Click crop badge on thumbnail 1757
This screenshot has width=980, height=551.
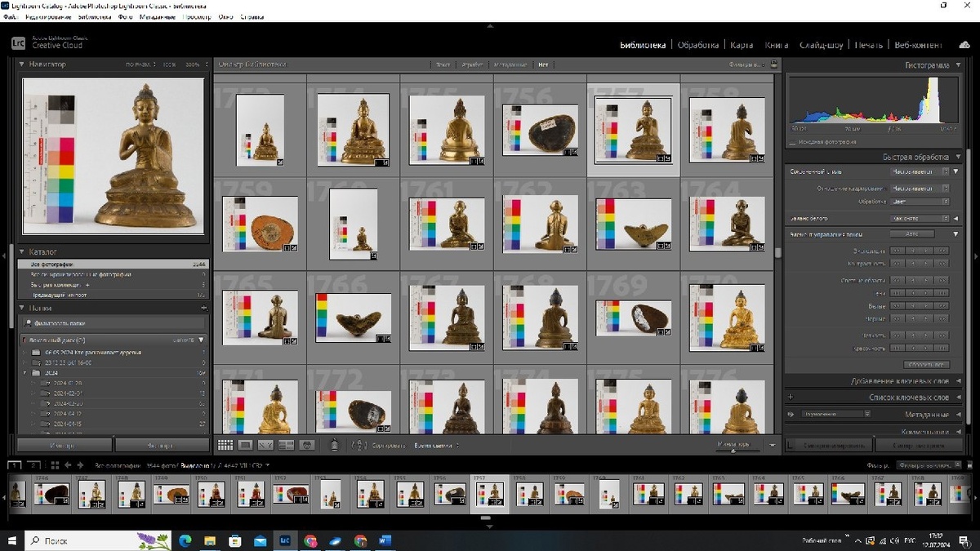tap(659, 158)
